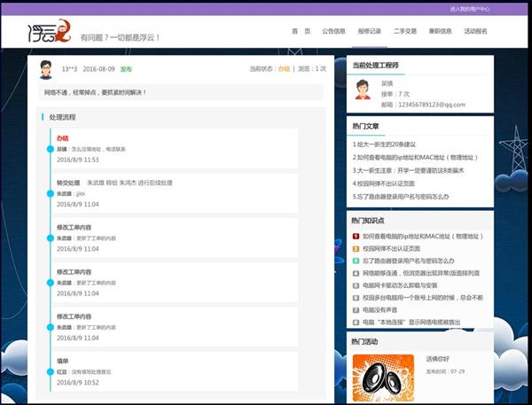The height and width of the screenshot is (405, 532).
Task: Click the orange 办结 current status text
Action: (284, 69)
